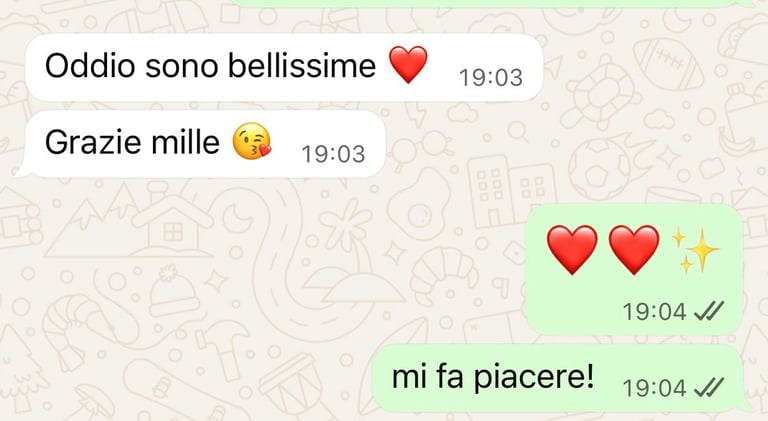Tap the sparkles emoji in green bubble

[696, 250]
